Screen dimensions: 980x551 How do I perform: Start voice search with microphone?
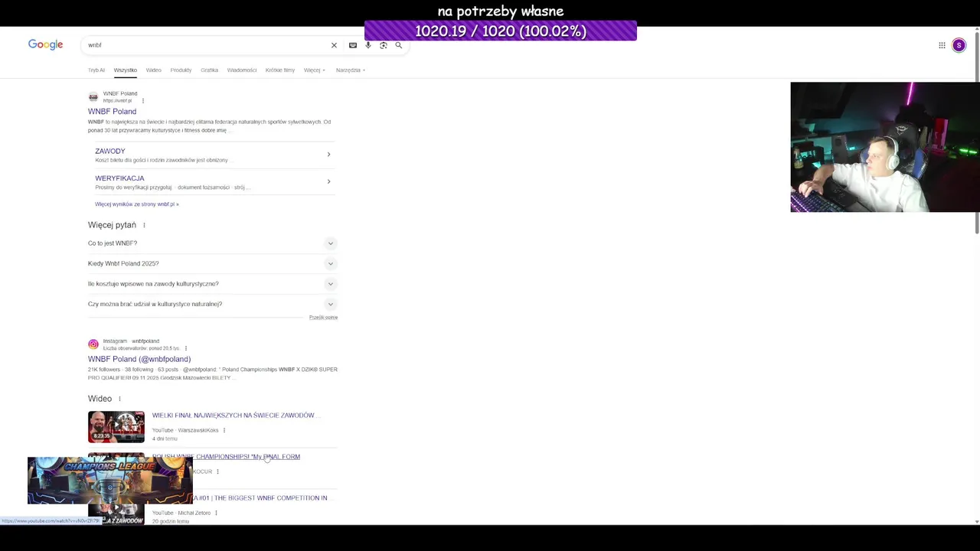[x=368, y=45]
